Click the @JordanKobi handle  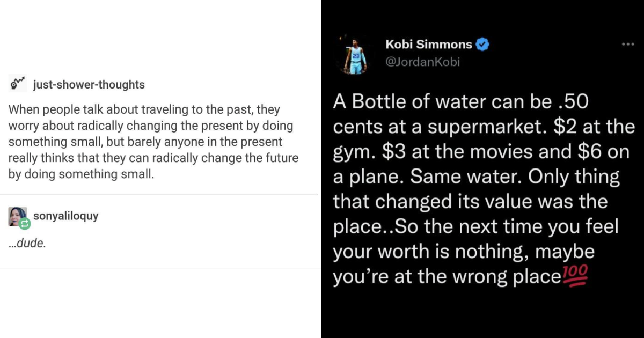click(x=423, y=62)
